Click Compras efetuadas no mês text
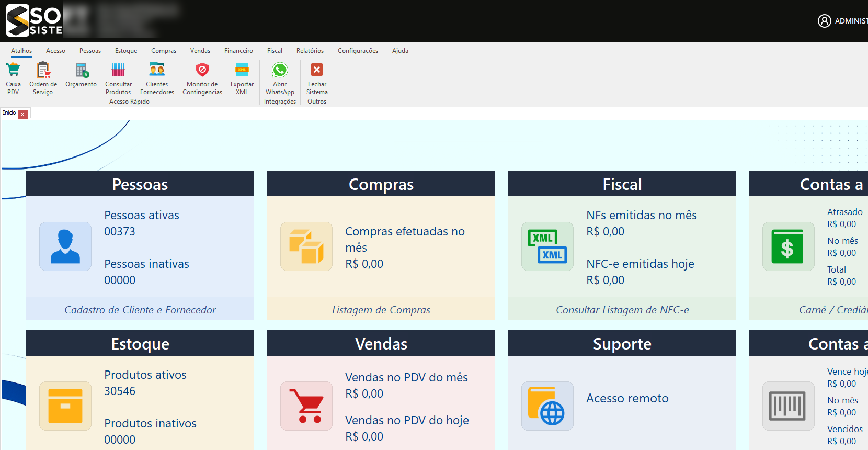The width and height of the screenshot is (868, 450). (x=405, y=239)
